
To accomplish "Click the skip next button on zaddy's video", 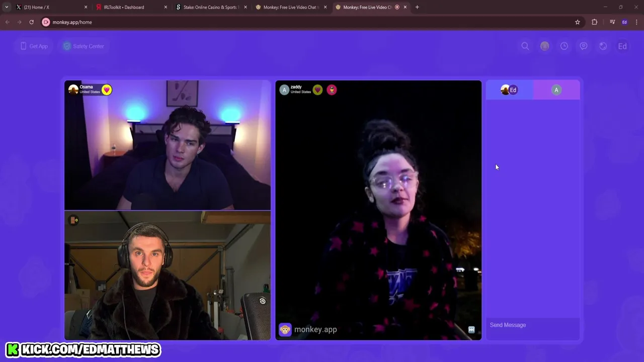I will pos(471,330).
